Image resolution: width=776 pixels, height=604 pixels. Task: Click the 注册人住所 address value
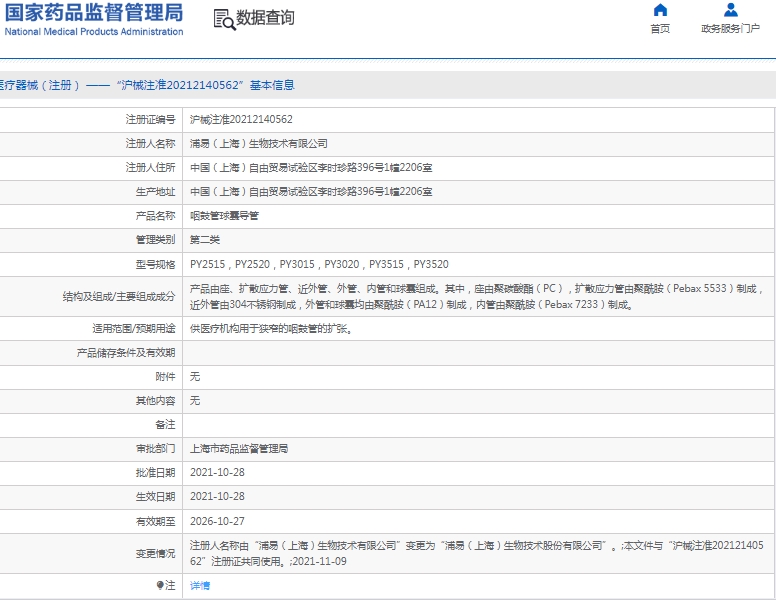pyautogui.click(x=311, y=167)
